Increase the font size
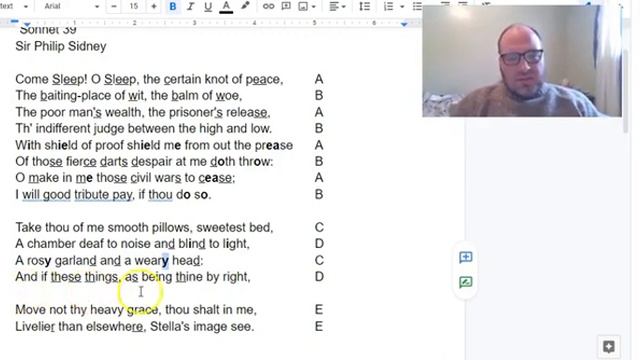The image size is (640, 360). pos(154,7)
